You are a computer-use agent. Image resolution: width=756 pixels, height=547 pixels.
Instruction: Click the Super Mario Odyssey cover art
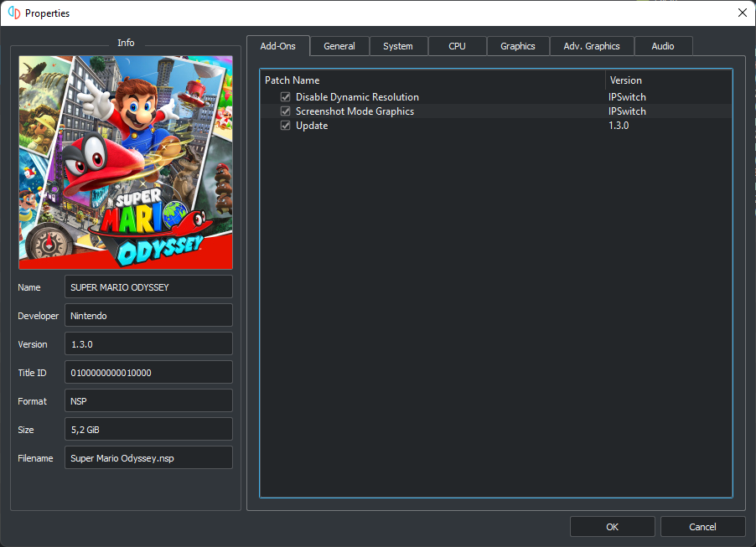click(x=126, y=163)
